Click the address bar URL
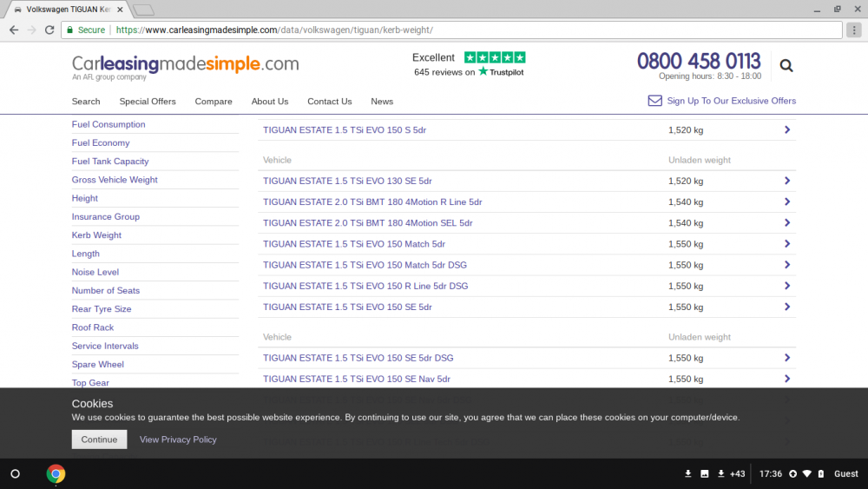Image resolution: width=868 pixels, height=489 pixels. coord(274,30)
